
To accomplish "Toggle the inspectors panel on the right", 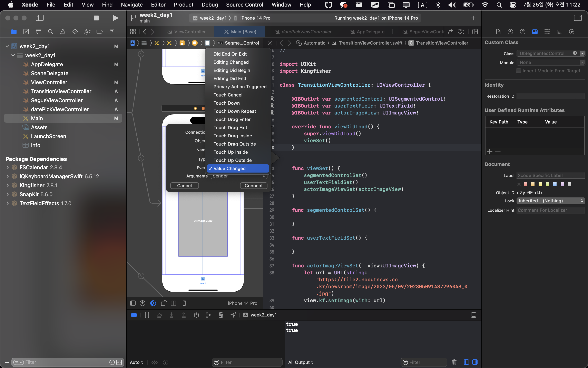I will pyautogui.click(x=578, y=18).
